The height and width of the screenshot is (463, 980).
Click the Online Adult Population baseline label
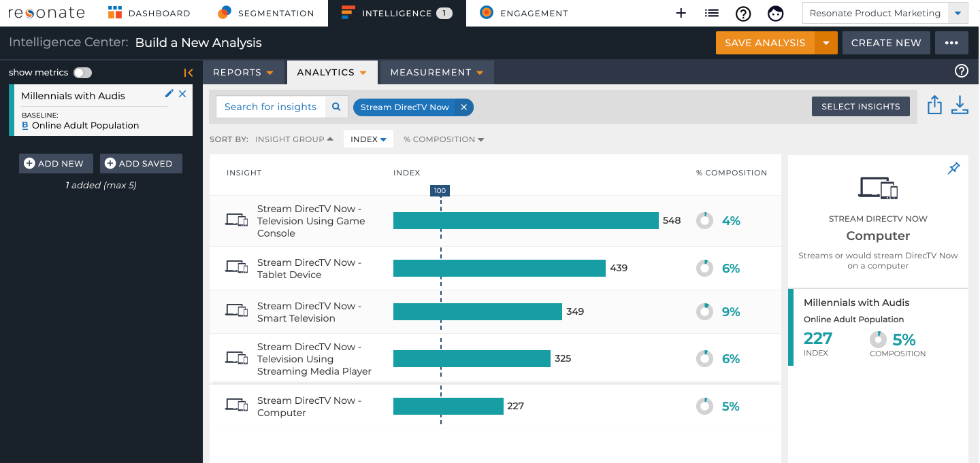pyautogui.click(x=85, y=126)
